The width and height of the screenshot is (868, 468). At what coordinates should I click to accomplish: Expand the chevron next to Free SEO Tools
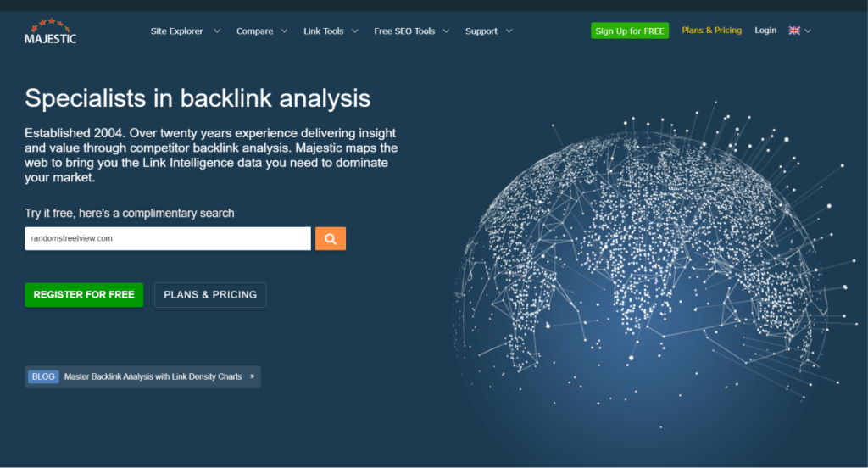446,31
